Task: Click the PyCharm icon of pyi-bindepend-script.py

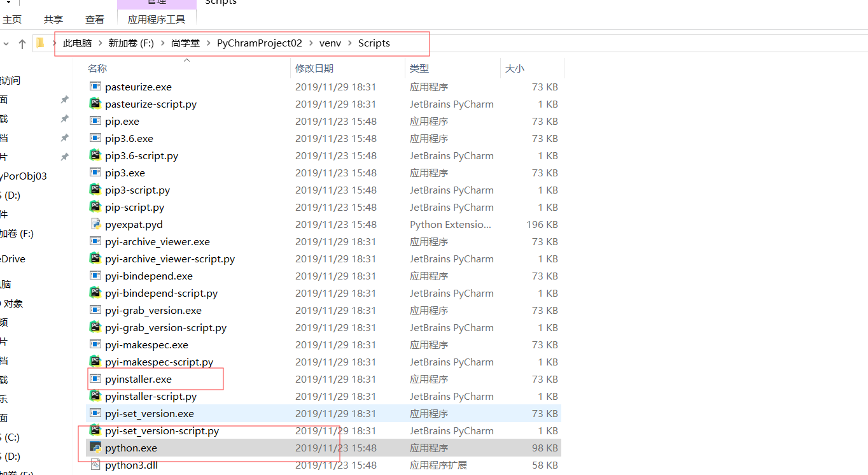Action: pos(95,293)
